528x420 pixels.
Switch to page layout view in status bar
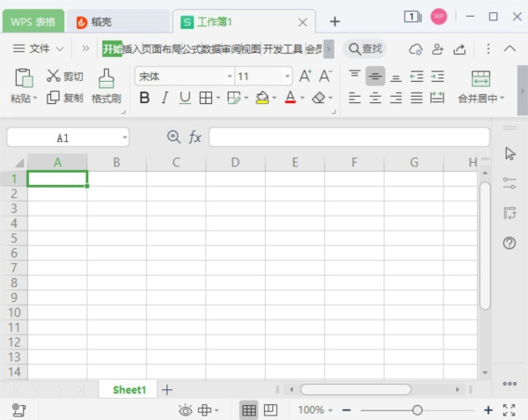[271, 409]
